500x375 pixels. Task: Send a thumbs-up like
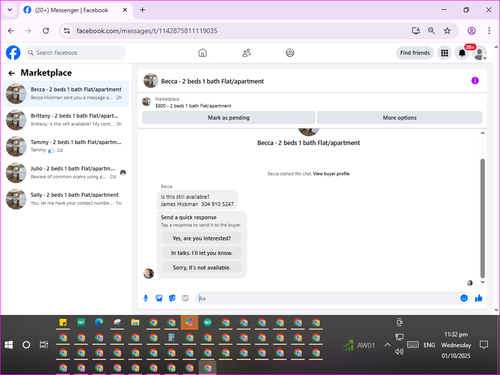pyautogui.click(x=479, y=298)
